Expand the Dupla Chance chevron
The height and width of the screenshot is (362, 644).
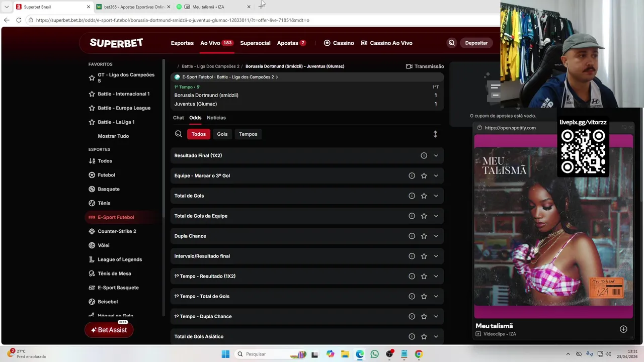point(436,236)
